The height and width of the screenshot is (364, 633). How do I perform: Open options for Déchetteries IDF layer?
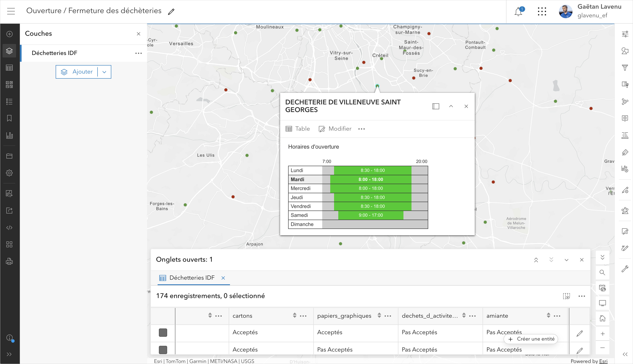tap(139, 53)
